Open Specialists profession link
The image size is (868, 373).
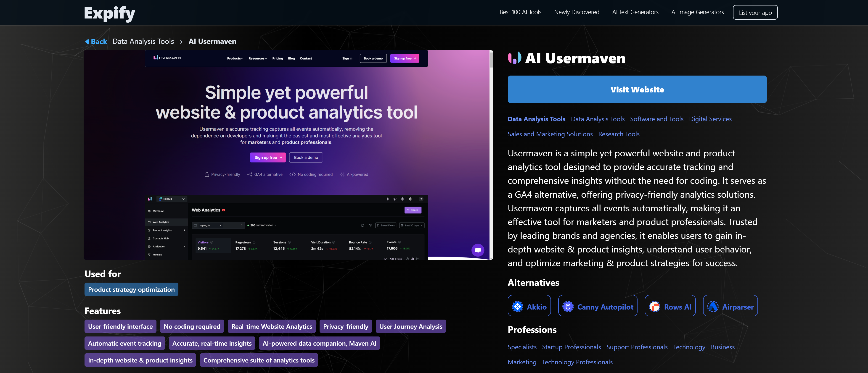[x=522, y=347]
